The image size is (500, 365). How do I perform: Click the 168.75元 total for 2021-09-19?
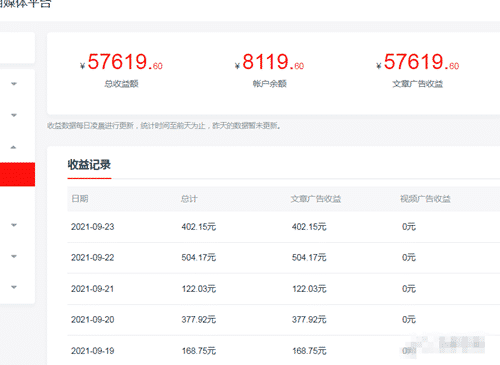(199, 351)
